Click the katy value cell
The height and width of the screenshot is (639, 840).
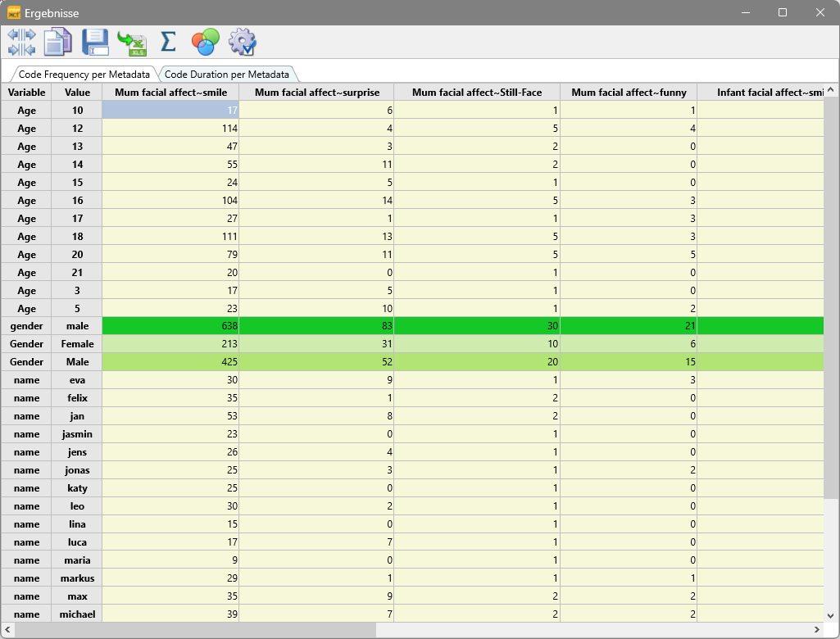click(77, 488)
